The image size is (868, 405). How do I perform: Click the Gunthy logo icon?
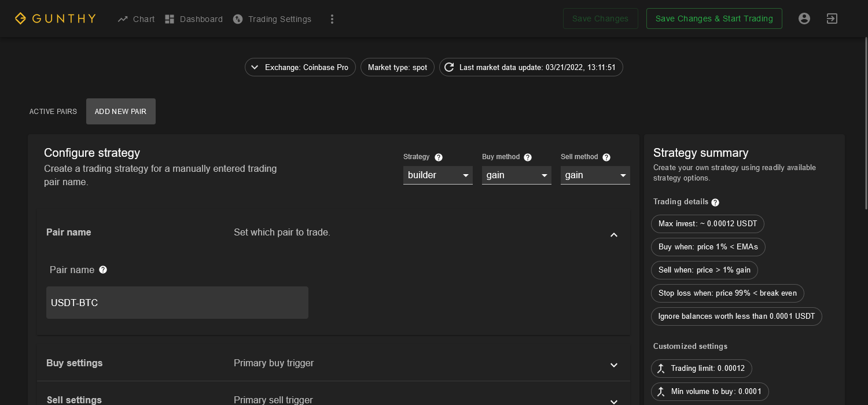(x=21, y=19)
